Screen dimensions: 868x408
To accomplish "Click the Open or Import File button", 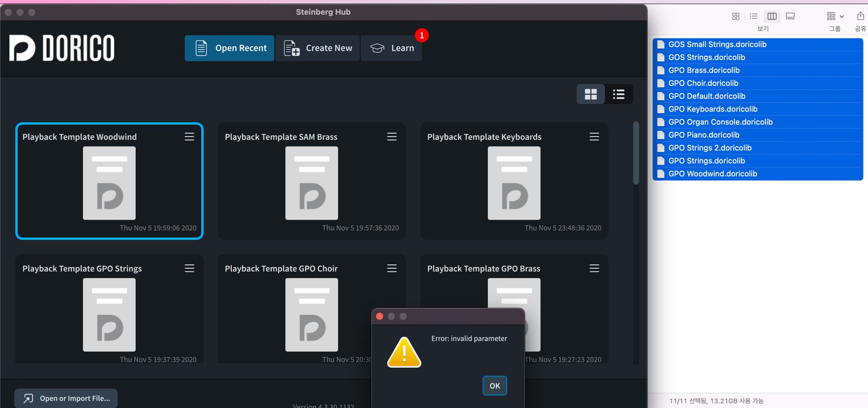I will pos(66,398).
